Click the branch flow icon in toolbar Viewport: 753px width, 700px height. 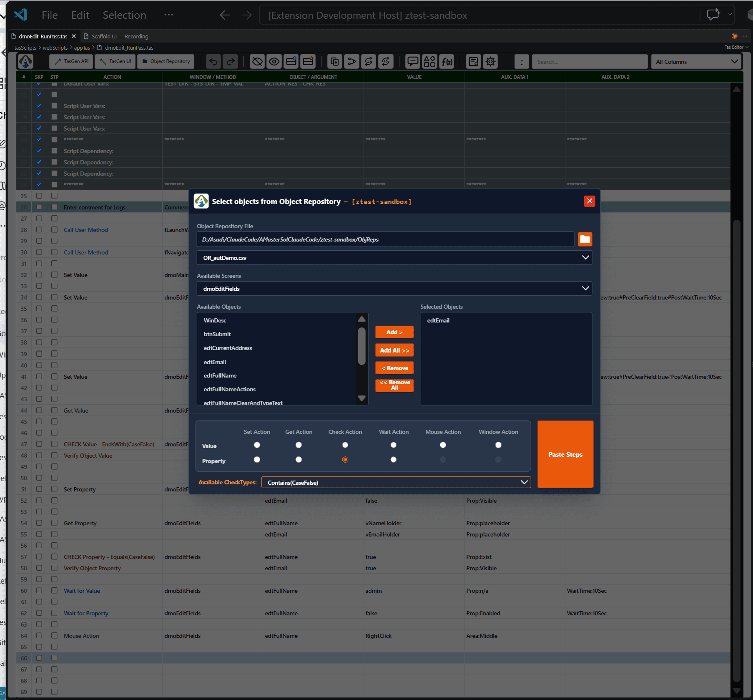[351, 62]
